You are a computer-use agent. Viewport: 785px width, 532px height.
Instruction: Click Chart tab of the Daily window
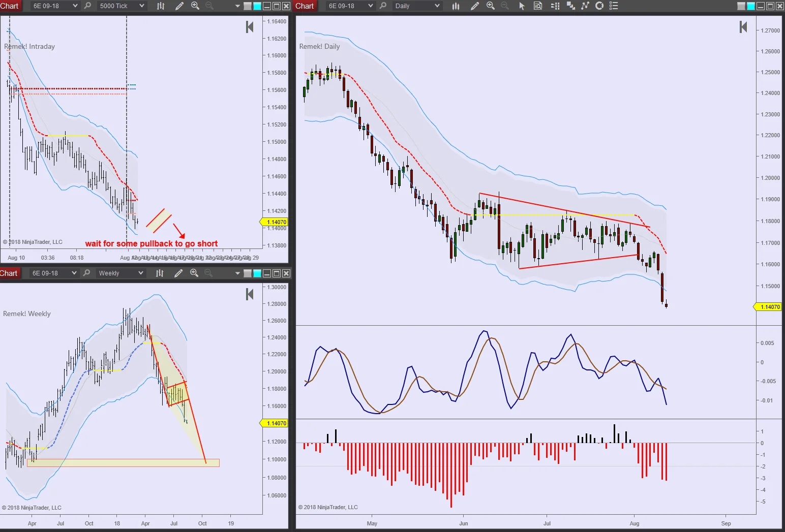tap(305, 6)
